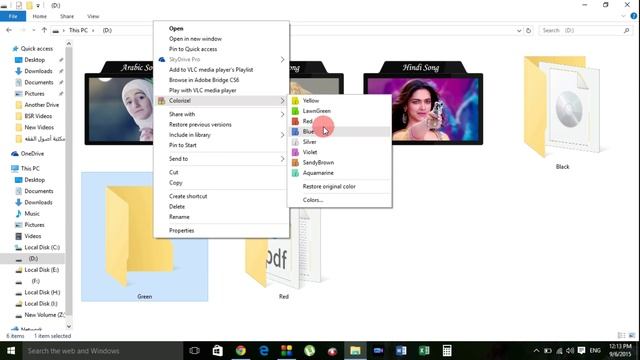Expand the Share with submenu arrow
Viewport: 640px width, 360px height.
pos(282,114)
